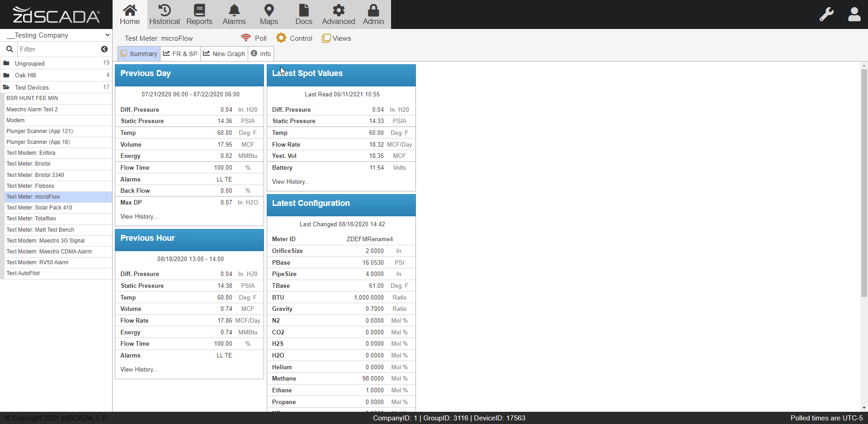Click View History under Previous Day

pos(139,216)
